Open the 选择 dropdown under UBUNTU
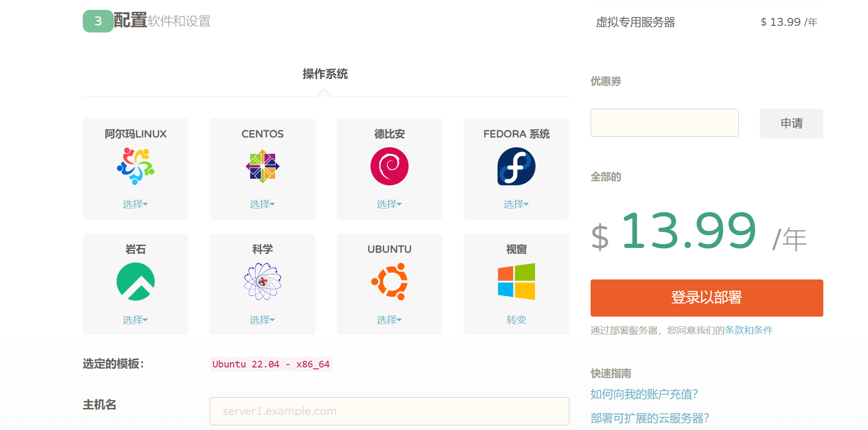 [x=389, y=320]
